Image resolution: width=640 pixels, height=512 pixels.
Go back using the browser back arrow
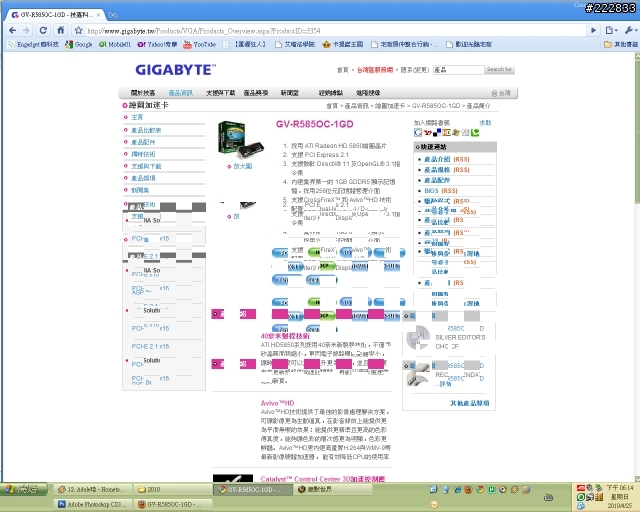click(x=13, y=30)
